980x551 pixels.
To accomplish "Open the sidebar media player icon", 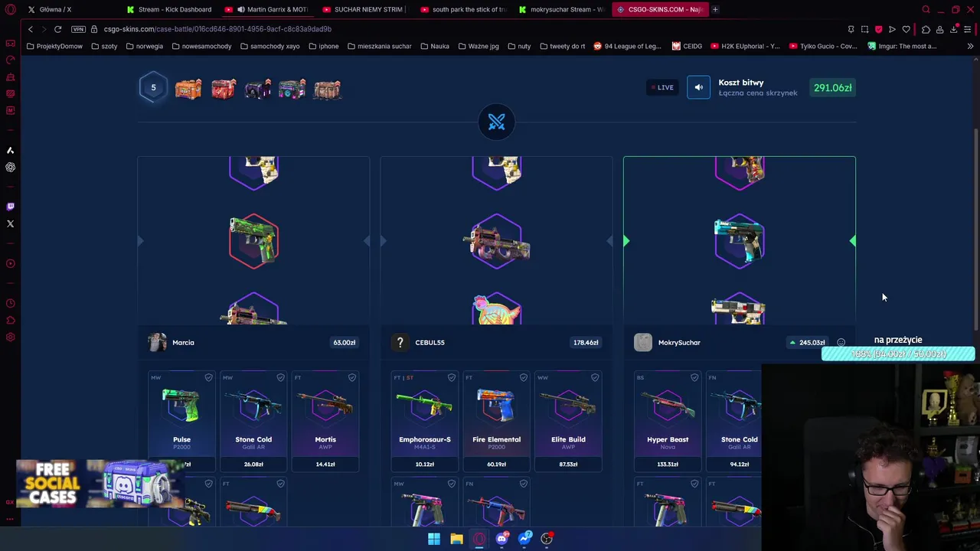I will click(10, 263).
